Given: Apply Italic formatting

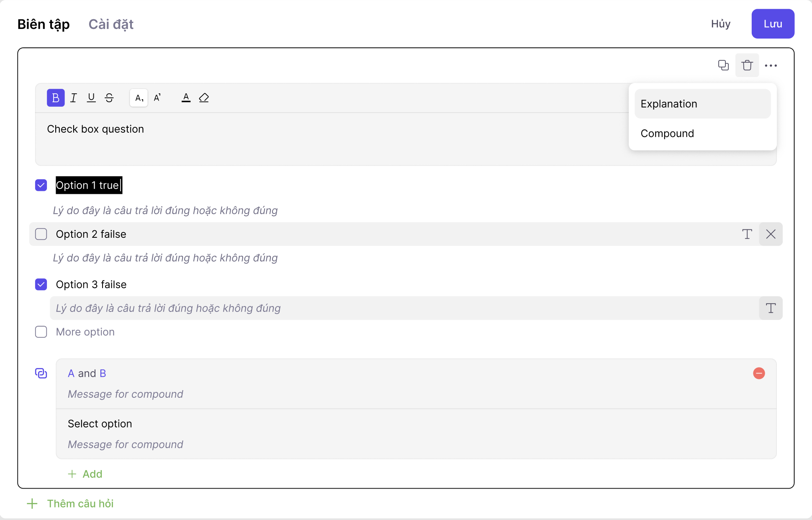Looking at the screenshot, I should click(x=74, y=98).
